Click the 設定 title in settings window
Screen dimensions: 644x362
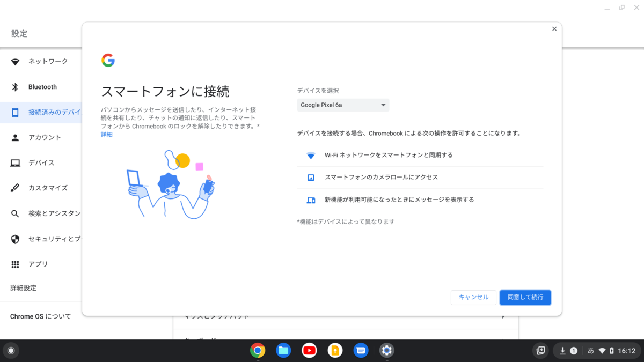click(x=19, y=34)
